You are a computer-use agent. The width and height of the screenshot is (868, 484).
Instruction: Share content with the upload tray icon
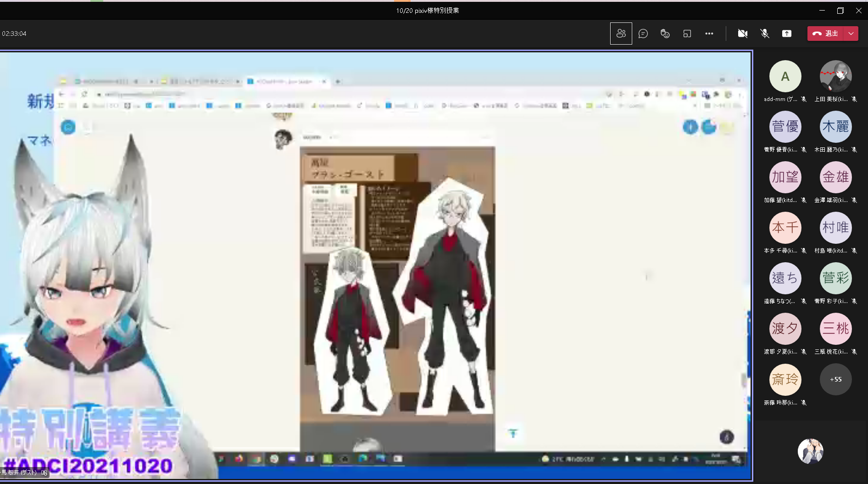pyautogui.click(x=787, y=34)
